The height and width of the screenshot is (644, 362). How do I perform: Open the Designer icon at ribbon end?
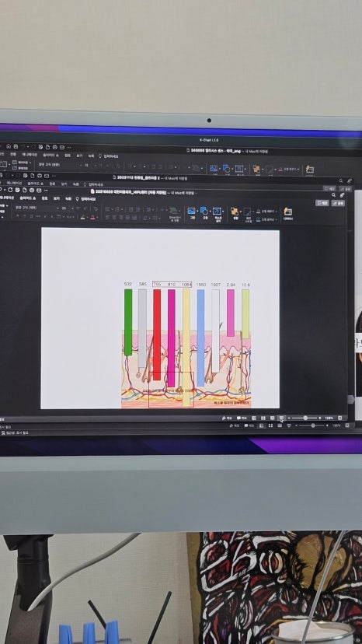click(287, 212)
